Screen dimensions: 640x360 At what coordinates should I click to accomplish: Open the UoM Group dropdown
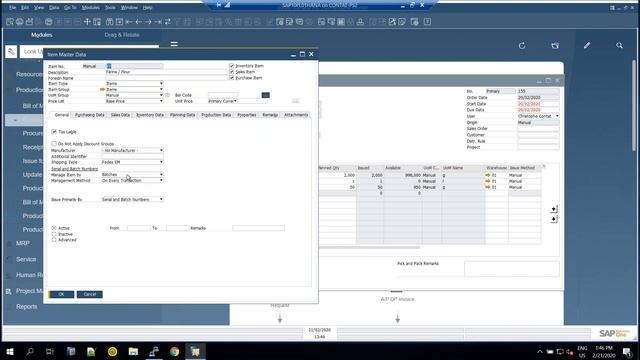(161, 95)
